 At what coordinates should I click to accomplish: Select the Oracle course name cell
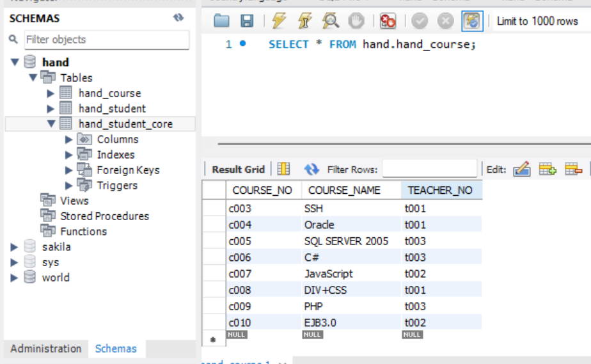tap(351, 225)
